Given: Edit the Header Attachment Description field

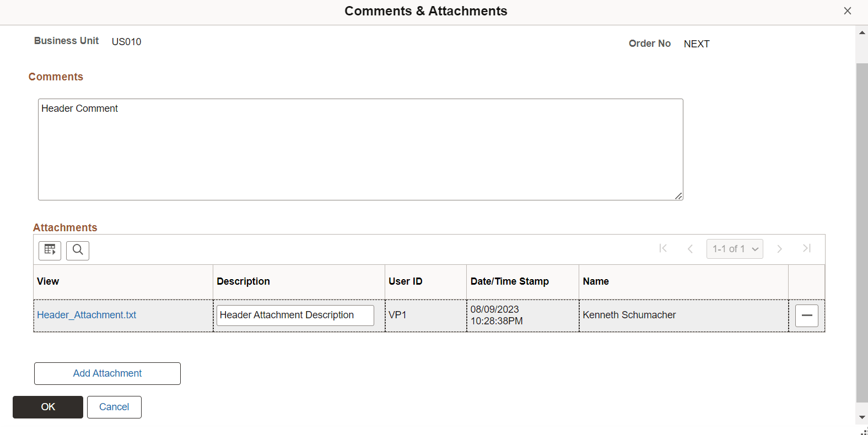Looking at the screenshot, I should click(295, 316).
